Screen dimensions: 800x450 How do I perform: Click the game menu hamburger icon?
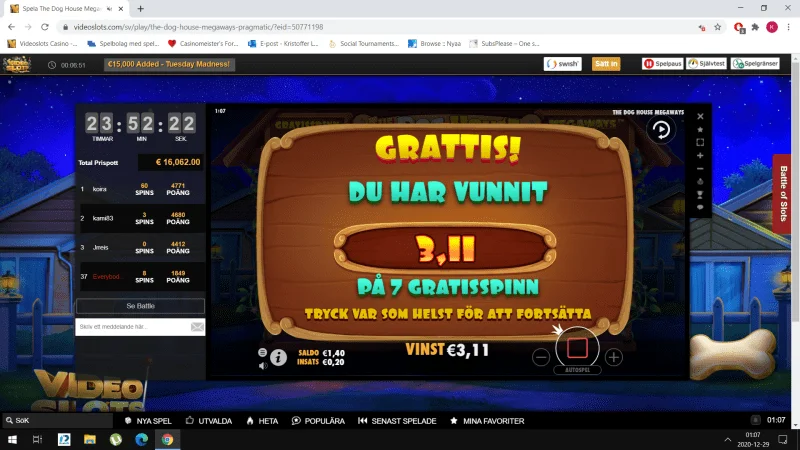point(262,353)
